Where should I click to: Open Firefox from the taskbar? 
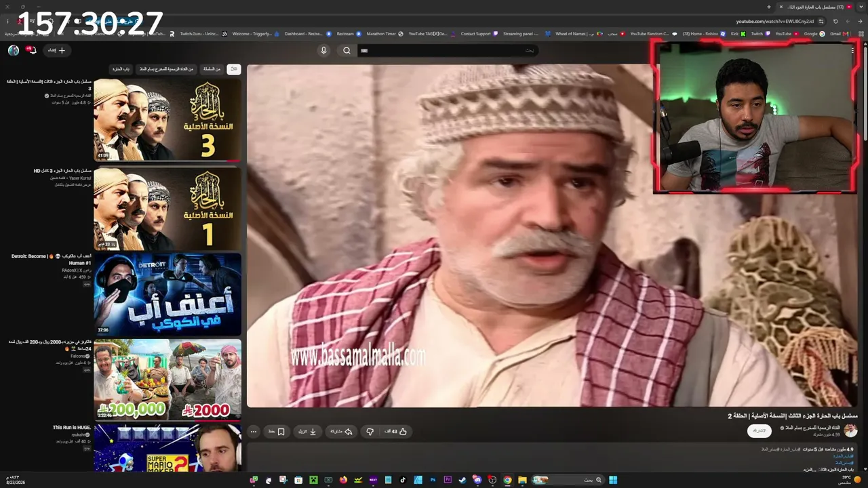(343, 480)
